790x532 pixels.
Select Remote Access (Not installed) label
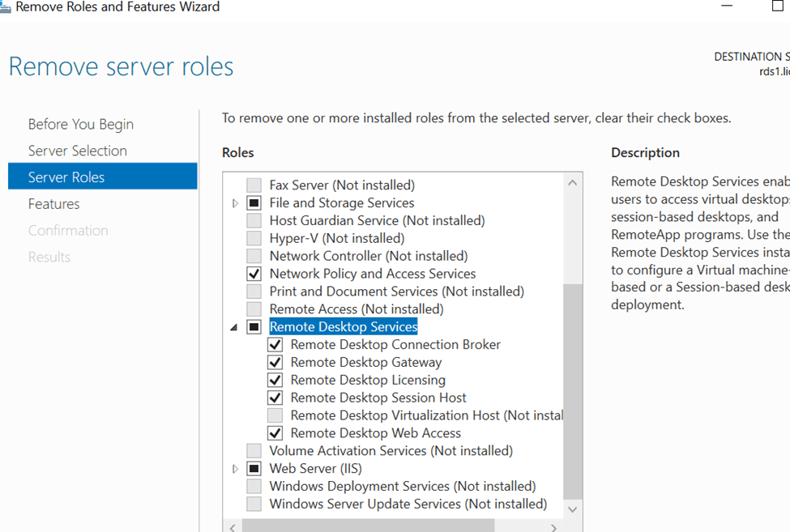tap(357, 309)
